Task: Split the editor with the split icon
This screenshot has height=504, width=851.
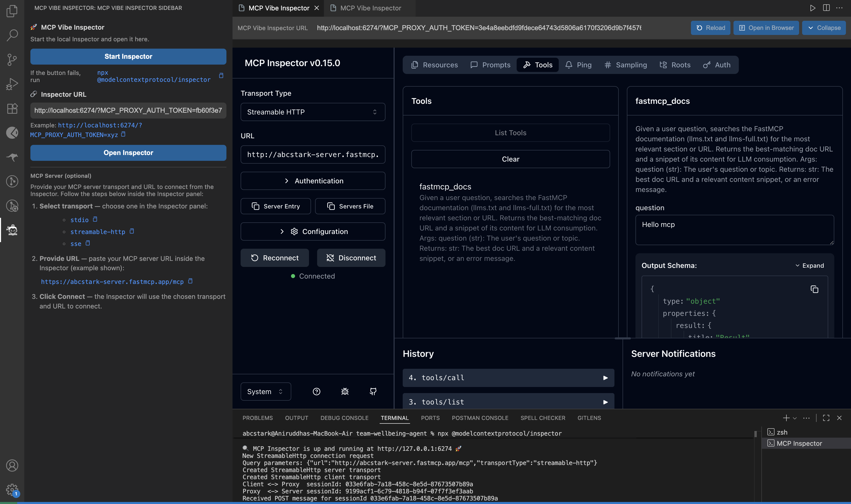Action: pyautogui.click(x=826, y=8)
